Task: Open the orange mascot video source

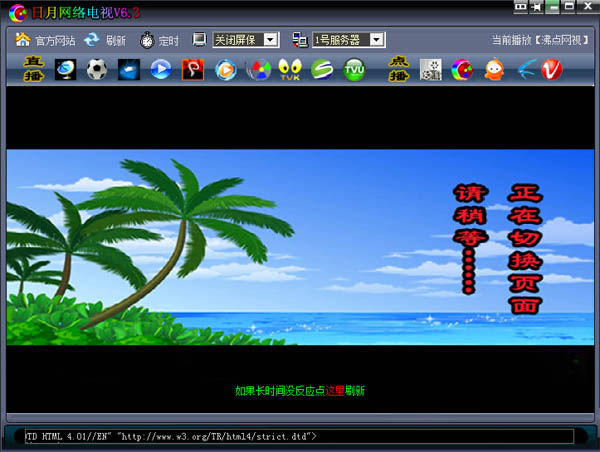Action: click(x=495, y=69)
